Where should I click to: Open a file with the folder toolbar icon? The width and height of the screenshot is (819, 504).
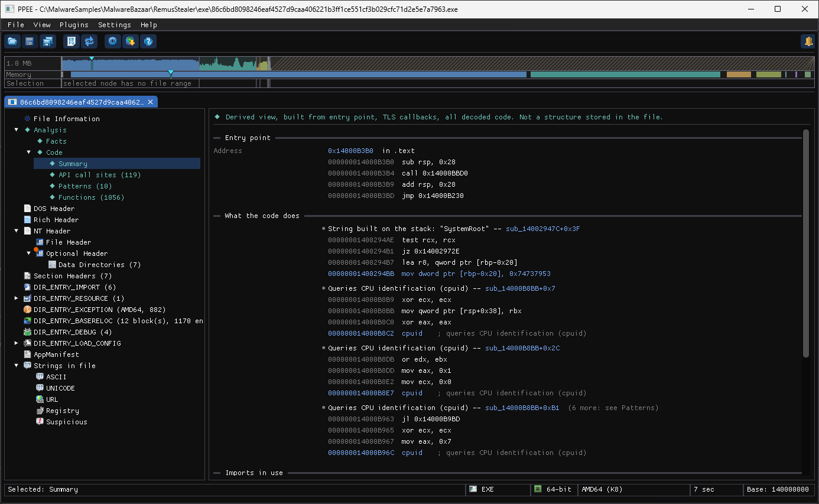pyautogui.click(x=12, y=41)
